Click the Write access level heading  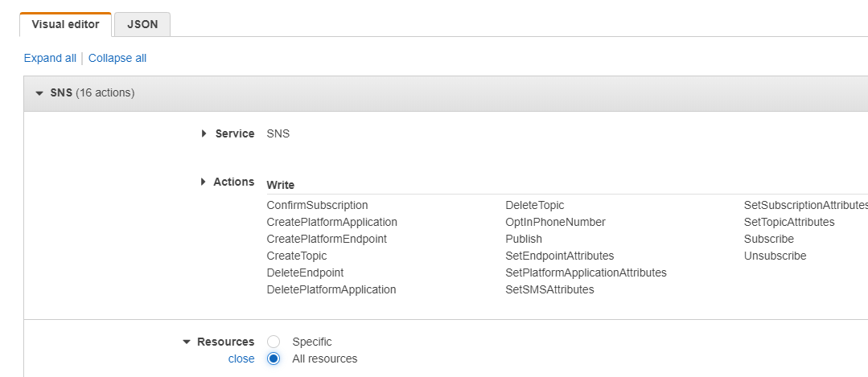(x=281, y=185)
